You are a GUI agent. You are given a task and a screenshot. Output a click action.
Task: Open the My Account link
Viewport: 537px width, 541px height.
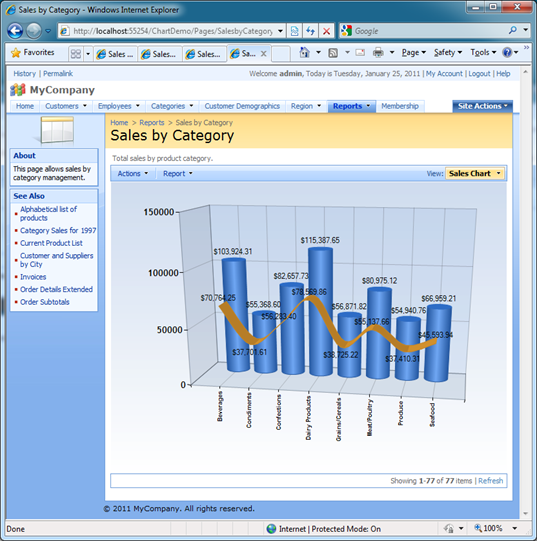444,73
